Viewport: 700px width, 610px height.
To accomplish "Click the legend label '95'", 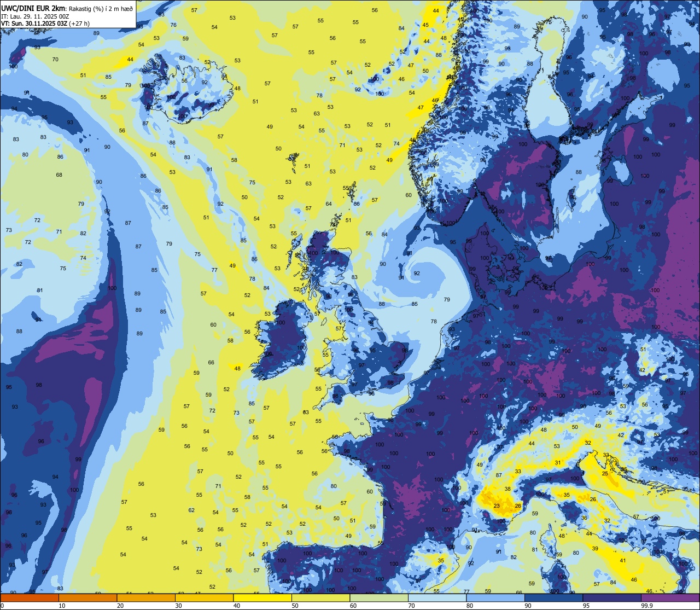I will [x=586, y=606].
